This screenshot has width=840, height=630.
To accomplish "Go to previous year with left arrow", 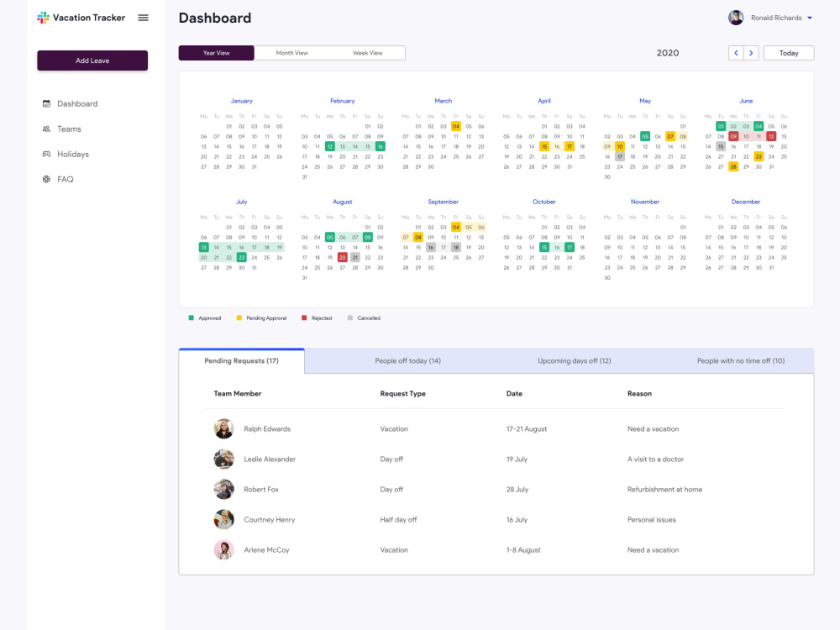I will click(x=736, y=53).
